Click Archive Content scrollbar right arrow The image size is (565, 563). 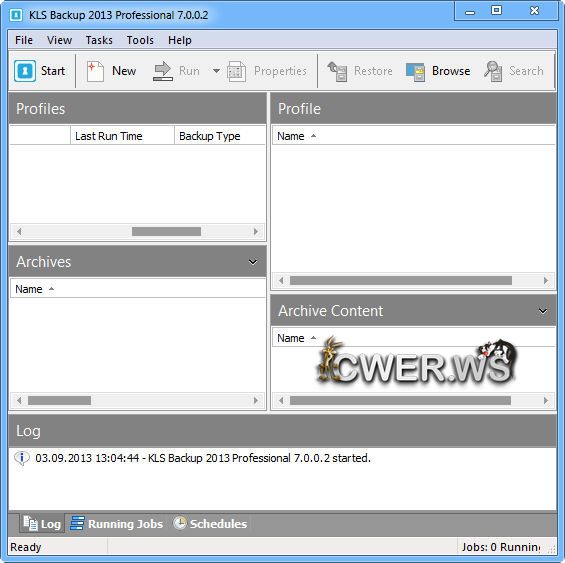[546, 400]
